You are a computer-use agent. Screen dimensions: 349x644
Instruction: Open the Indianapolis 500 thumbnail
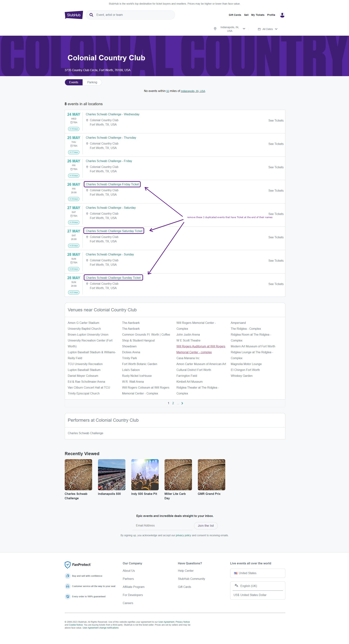tap(111, 474)
